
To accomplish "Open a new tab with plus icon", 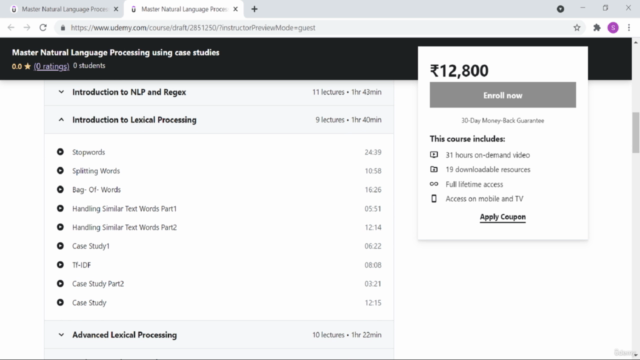I will [x=254, y=9].
